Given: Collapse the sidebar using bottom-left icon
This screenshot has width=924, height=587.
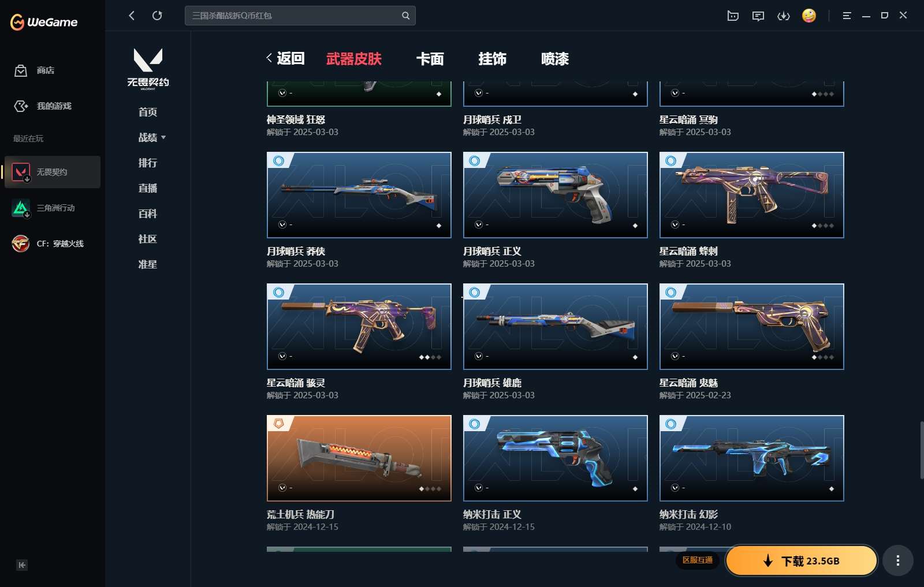Looking at the screenshot, I should point(22,565).
